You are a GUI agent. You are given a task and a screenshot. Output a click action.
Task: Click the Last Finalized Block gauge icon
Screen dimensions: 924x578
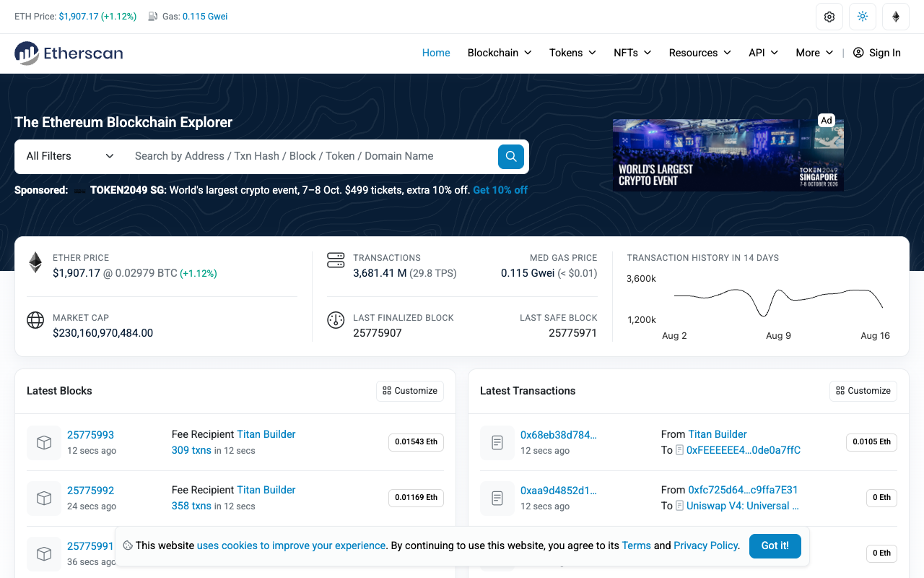point(336,320)
